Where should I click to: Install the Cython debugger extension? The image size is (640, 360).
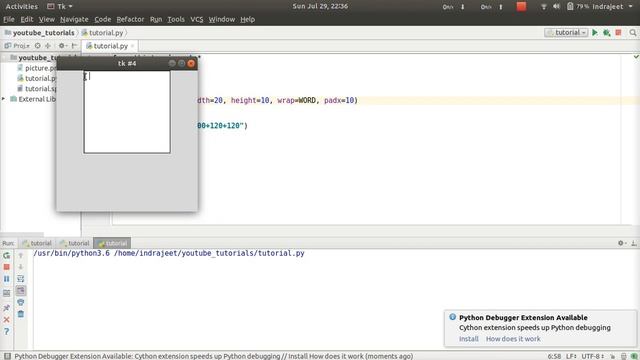pos(469,339)
